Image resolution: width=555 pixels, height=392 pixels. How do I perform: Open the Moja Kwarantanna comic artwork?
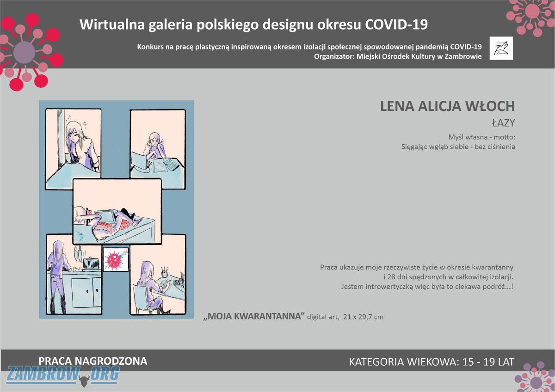click(x=117, y=209)
